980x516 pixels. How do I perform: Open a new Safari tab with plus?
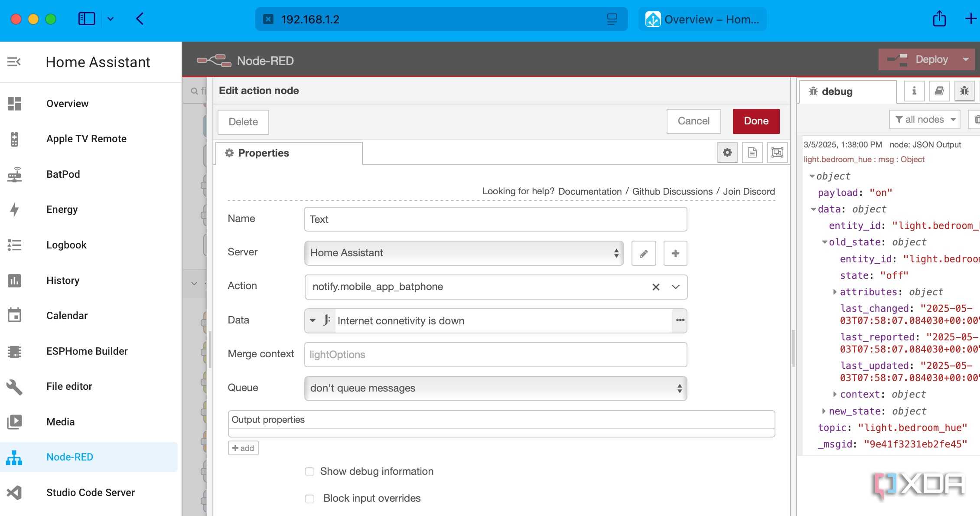(x=970, y=19)
